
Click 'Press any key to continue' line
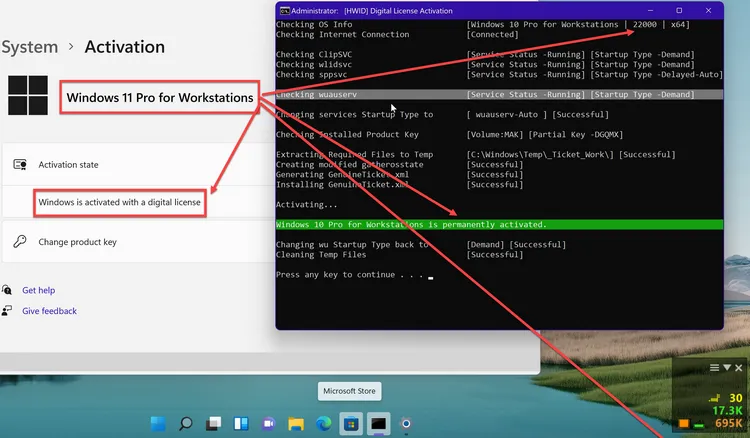point(349,274)
